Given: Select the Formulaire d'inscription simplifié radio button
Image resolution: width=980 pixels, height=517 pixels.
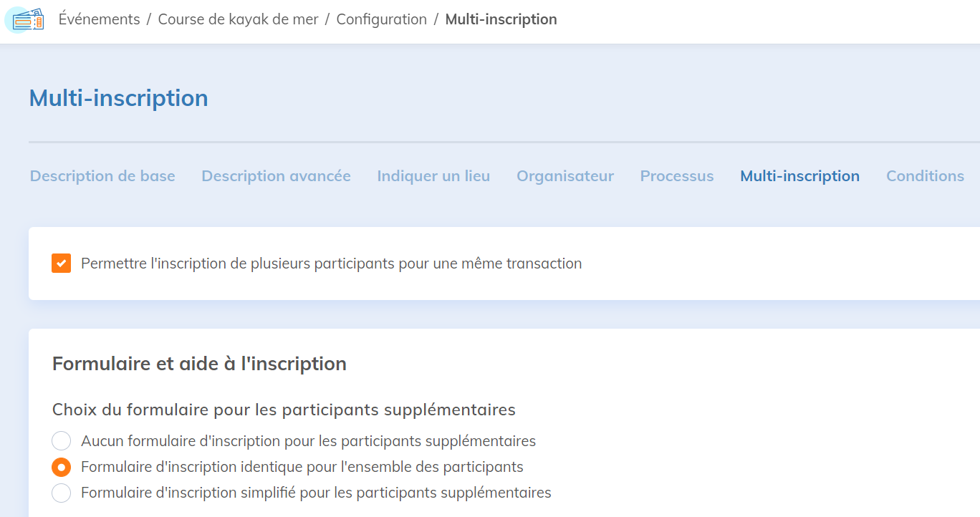Looking at the screenshot, I should click(x=62, y=493).
